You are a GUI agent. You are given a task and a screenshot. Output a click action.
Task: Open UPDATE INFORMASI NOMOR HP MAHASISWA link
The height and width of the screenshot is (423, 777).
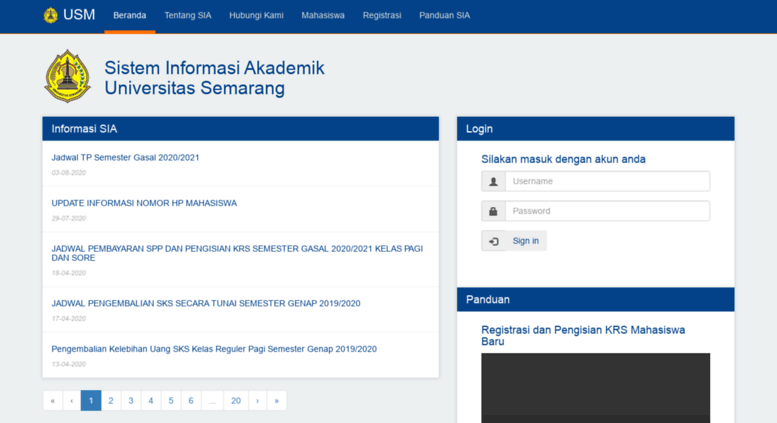click(144, 203)
